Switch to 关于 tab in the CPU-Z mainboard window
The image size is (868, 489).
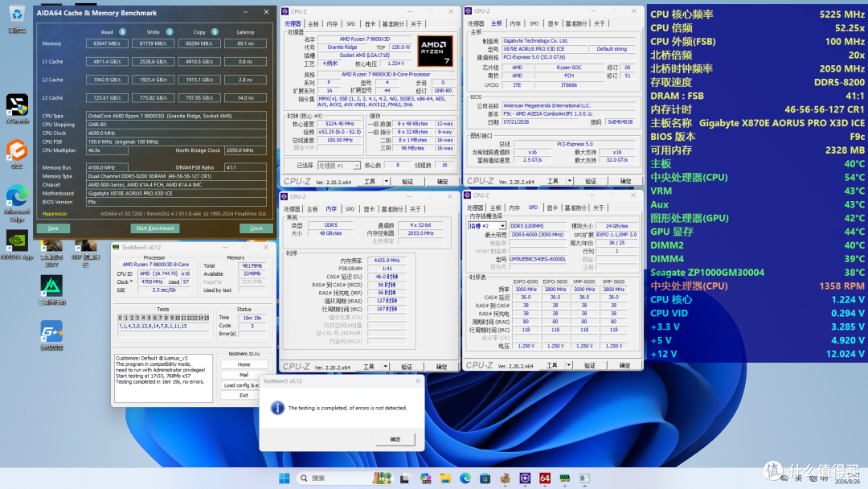click(600, 23)
